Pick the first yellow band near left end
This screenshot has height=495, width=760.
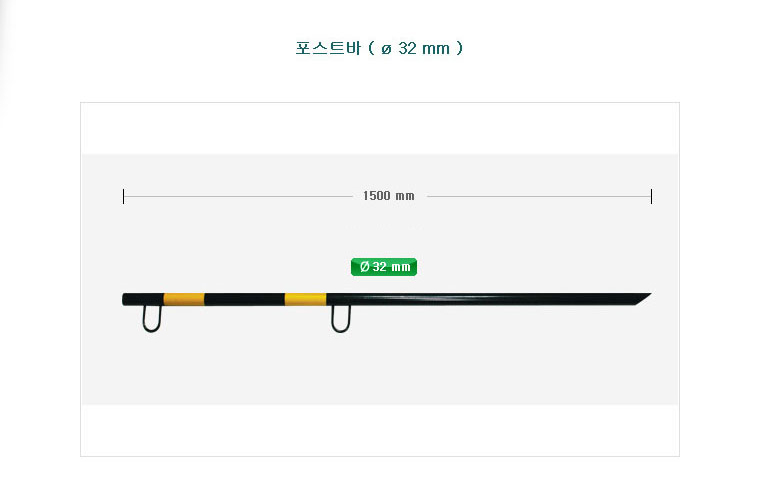184,299
